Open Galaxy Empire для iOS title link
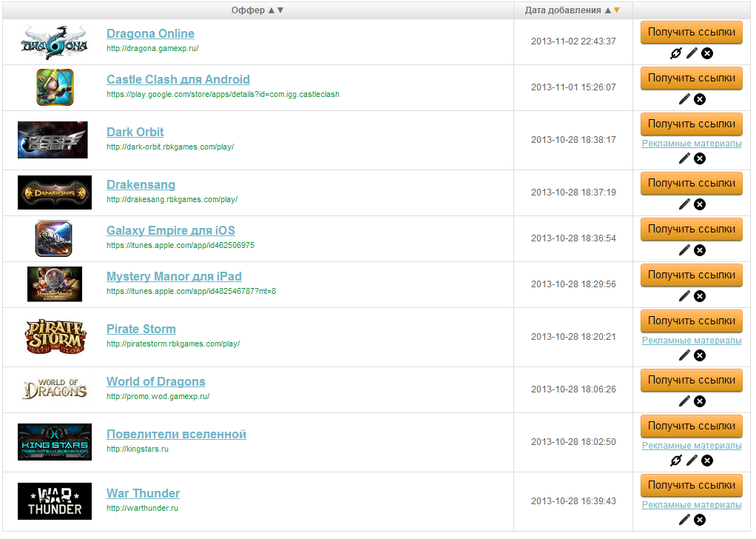 [x=171, y=231]
